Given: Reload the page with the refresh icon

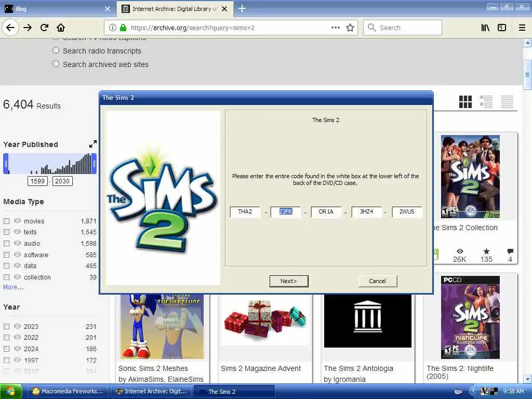Looking at the screenshot, I should [x=44, y=28].
